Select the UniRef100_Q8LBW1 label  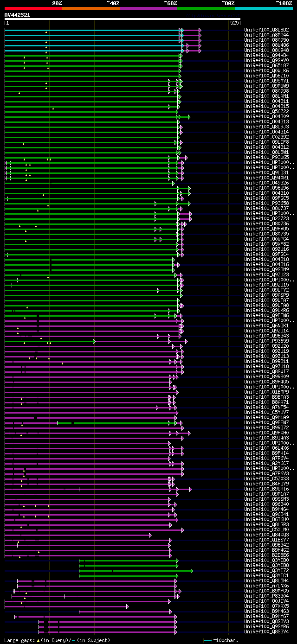coord(266,153)
